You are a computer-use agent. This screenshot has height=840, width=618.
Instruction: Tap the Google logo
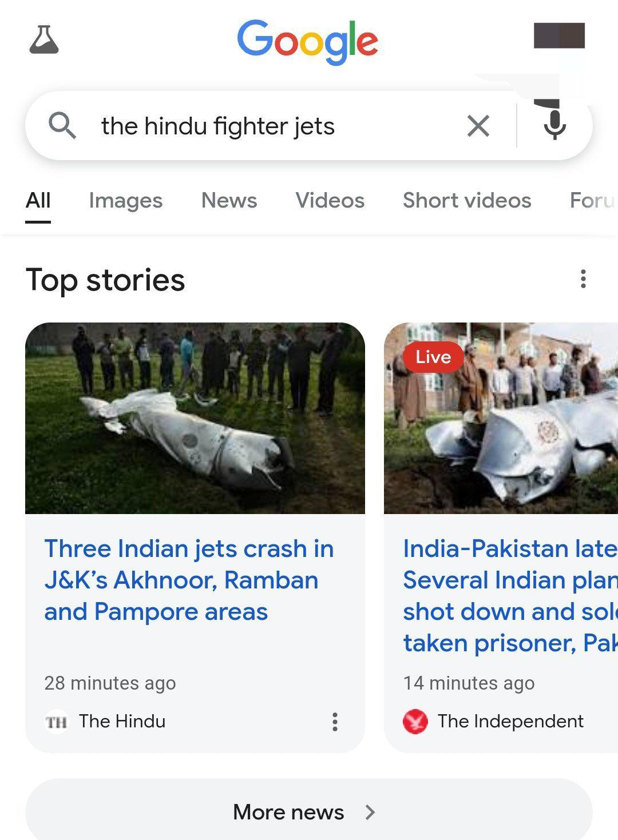308,41
